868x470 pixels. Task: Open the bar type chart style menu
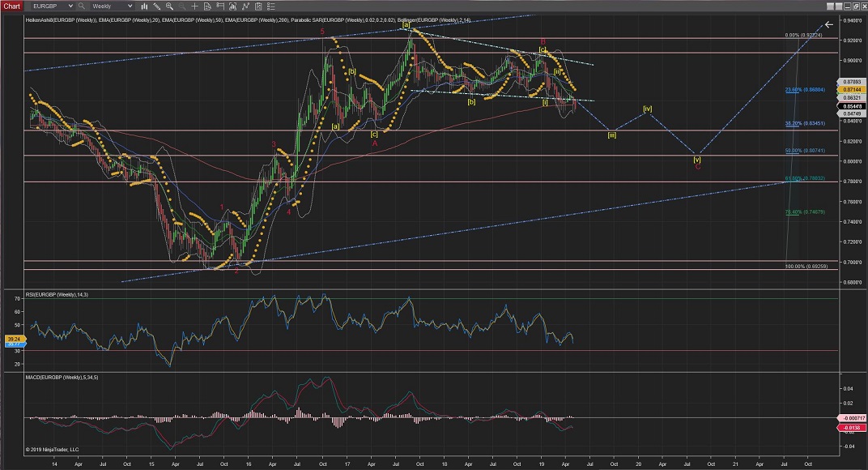144,6
